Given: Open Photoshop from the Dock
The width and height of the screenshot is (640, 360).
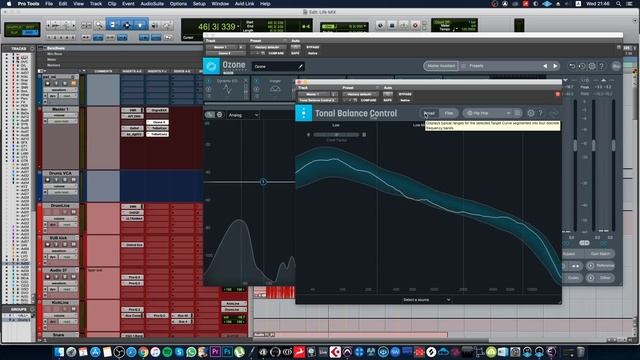Looking at the screenshot, I should 227,351.
